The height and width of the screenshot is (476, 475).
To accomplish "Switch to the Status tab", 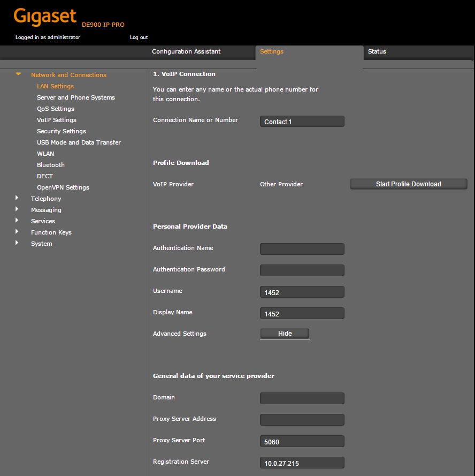I will [377, 51].
